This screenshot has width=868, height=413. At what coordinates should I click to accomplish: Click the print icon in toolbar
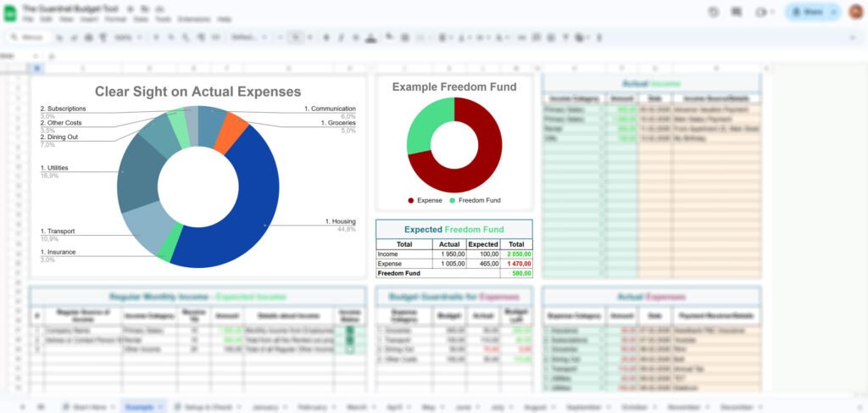(90, 37)
